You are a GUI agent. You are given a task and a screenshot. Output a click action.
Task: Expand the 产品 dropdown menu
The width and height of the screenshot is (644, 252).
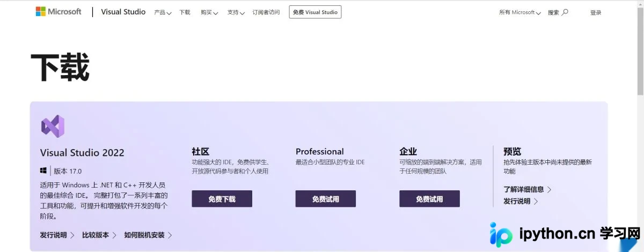tap(163, 12)
